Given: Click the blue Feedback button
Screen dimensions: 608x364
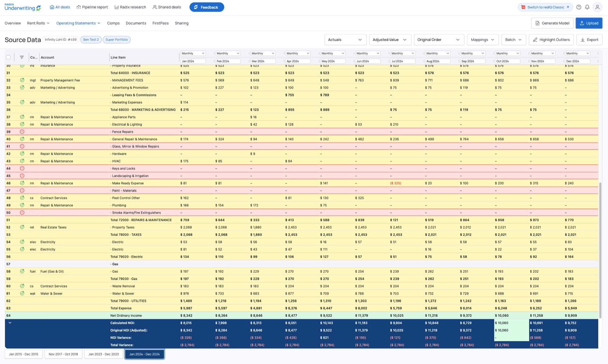Looking at the screenshot, I should point(207,7).
